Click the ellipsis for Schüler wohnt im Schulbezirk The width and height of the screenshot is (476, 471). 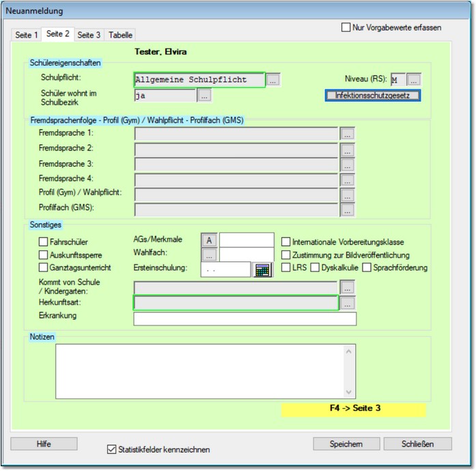[204, 96]
